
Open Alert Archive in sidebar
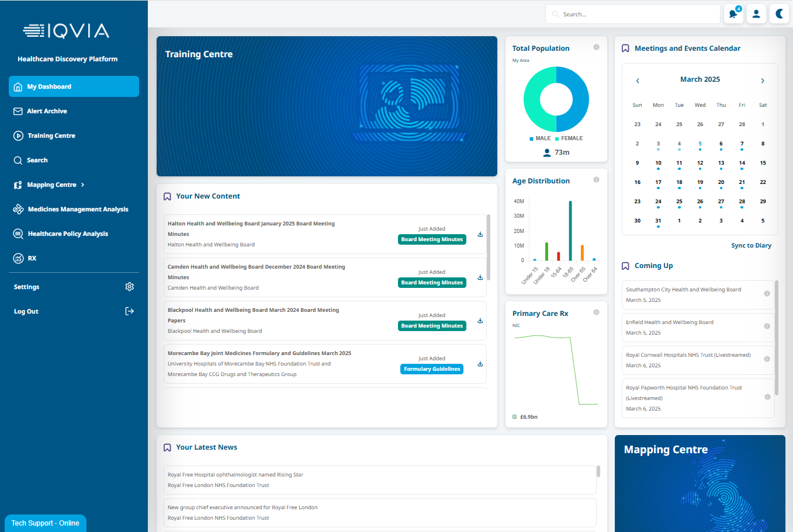click(x=74, y=111)
